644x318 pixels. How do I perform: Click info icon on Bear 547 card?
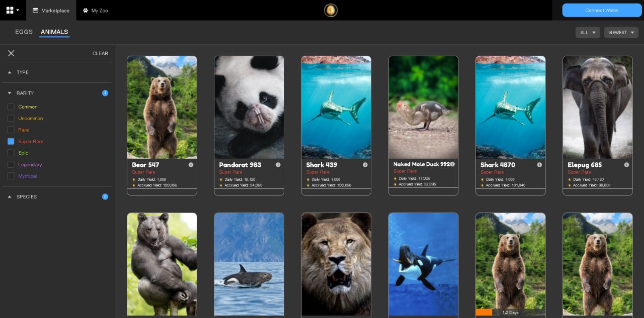(x=191, y=165)
